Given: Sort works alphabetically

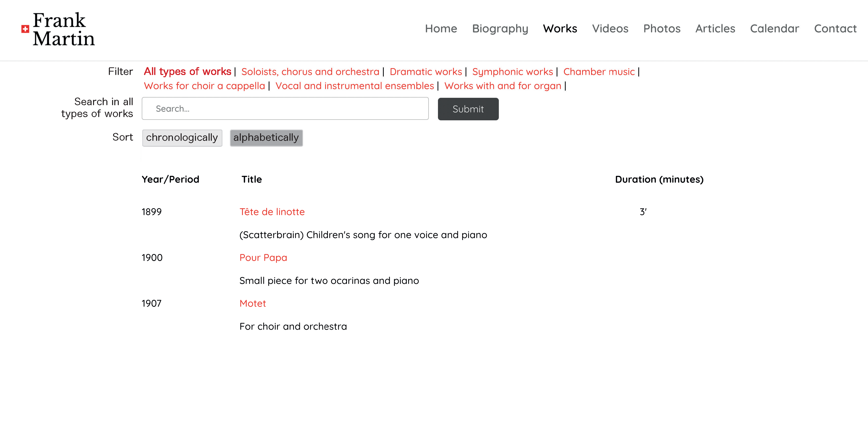Looking at the screenshot, I should [x=266, y=138].
